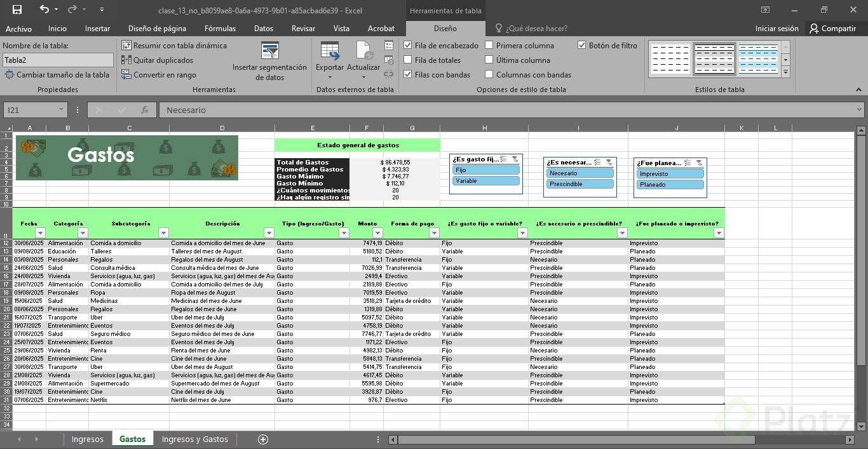868x449 pixels.
Task: Toggle multi-select on ¿Fue planeado slicer
Action: (688, 163)
